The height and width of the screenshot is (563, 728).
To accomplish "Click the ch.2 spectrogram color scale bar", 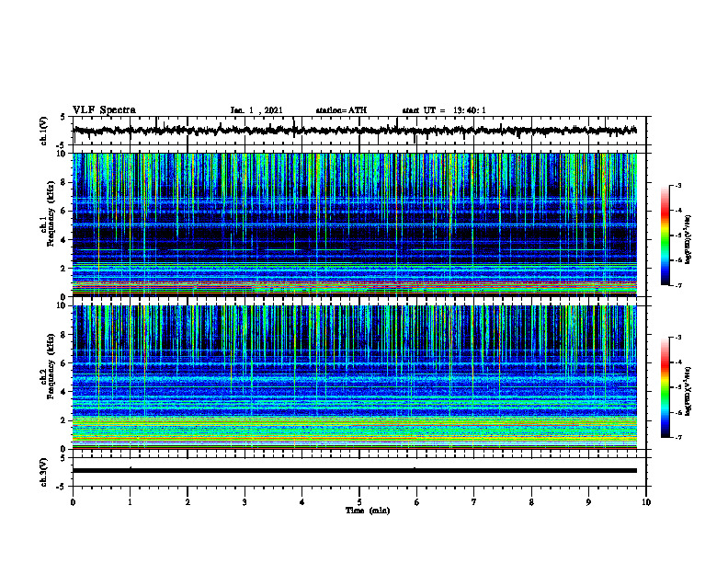I will (665, 387).
